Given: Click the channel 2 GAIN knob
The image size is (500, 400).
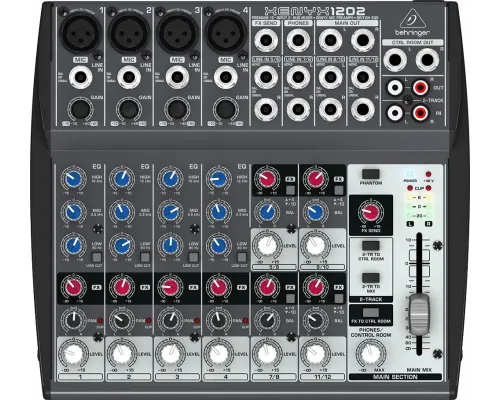Looking at the screenshot, I should pos(129,110).
